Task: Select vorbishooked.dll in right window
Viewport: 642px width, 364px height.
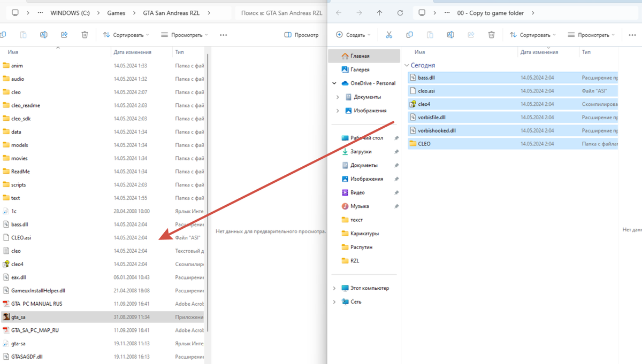Action: coord(513,130)
